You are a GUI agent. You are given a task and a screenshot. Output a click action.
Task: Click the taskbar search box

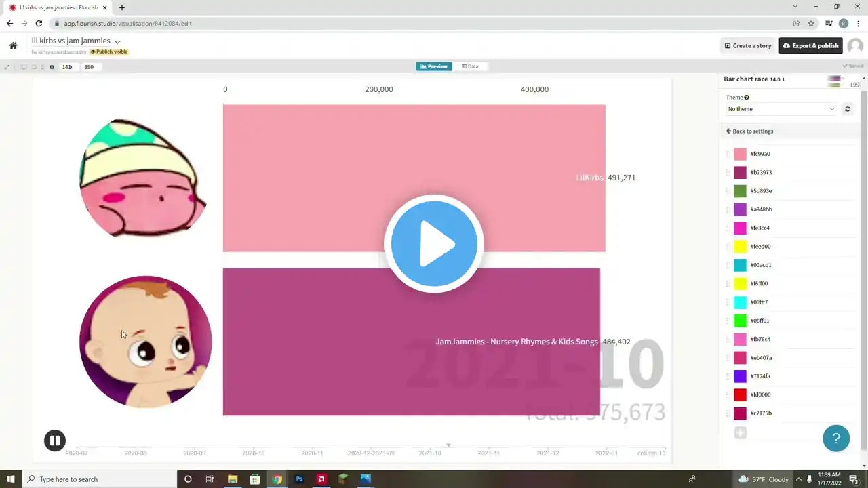click(x=98, y=479)
